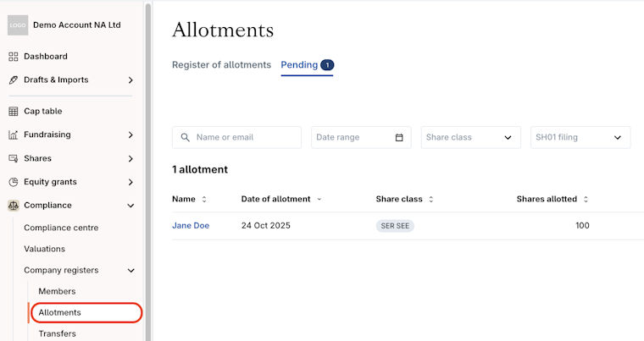Viewport: 644px width, 341px height.
Task: Click the Drafts & Imports pencil icon
Action: (x=14, y=80)
